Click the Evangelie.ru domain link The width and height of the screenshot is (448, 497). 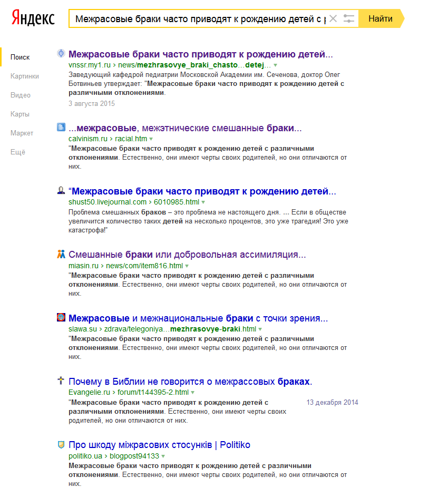[89, 392]
